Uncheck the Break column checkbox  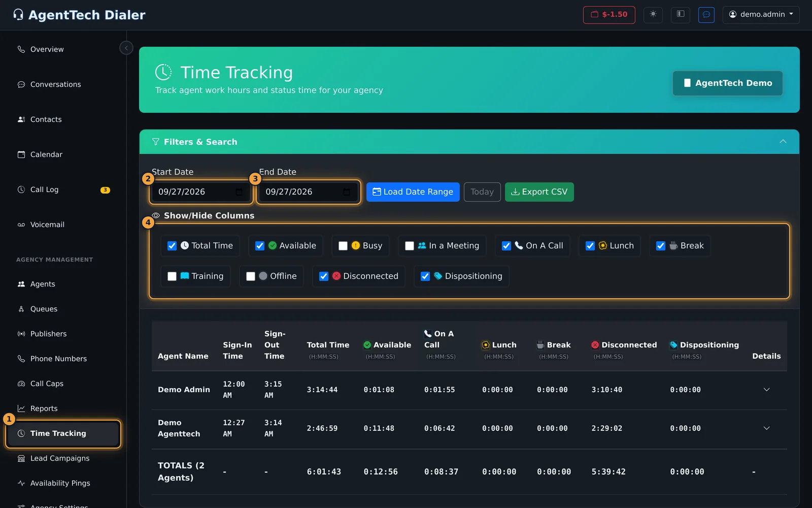point(661,246)
